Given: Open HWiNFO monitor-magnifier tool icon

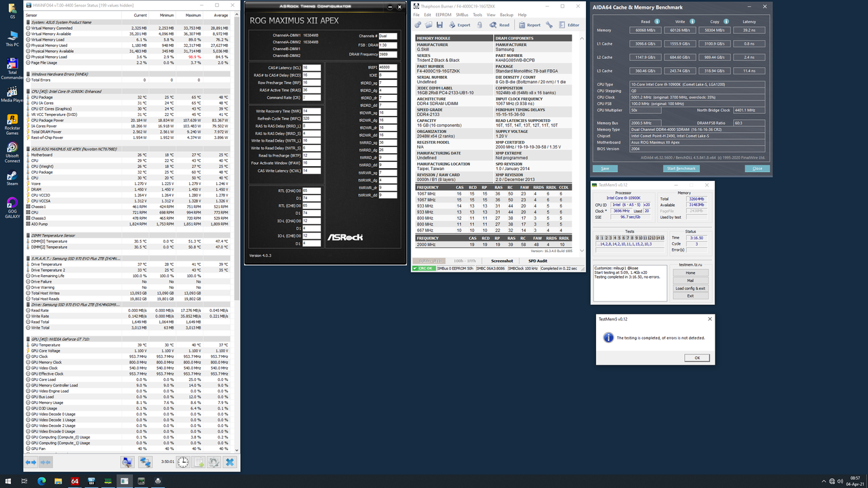Looking at the screenshot, I should pos(127,462).
